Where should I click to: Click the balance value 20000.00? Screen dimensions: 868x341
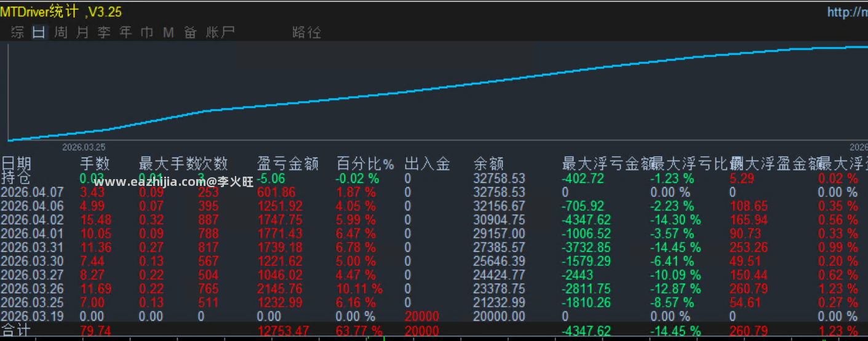(x=500, y=316)
